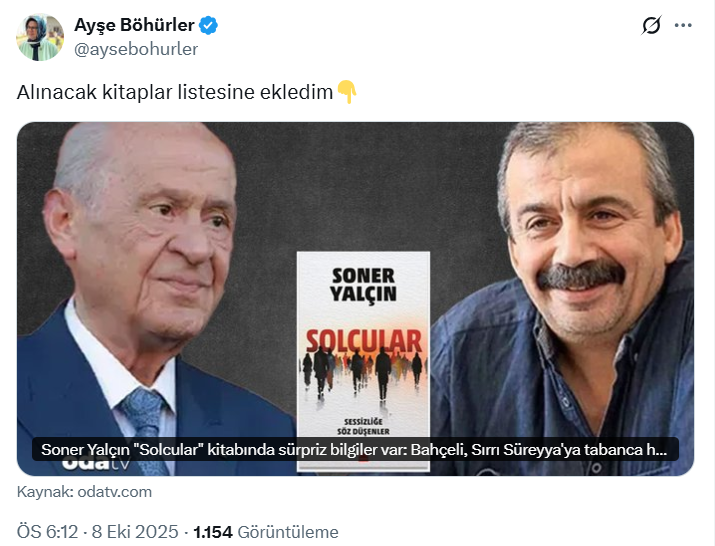Click the odatv logo watermark

96,465
